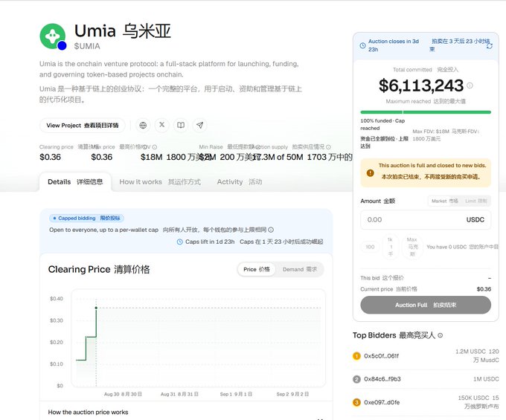The image size is (506, 420).
Task: Open bidder address 0xe097...d0fe
Action: click(382, 402)
